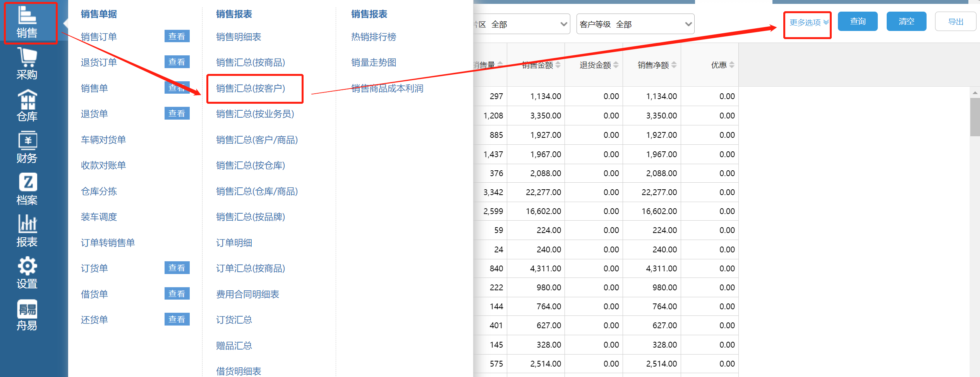Open 销售汇总(仓库/商品) report
Viewport: 980px width, 377px height.
tap(257, 191)
